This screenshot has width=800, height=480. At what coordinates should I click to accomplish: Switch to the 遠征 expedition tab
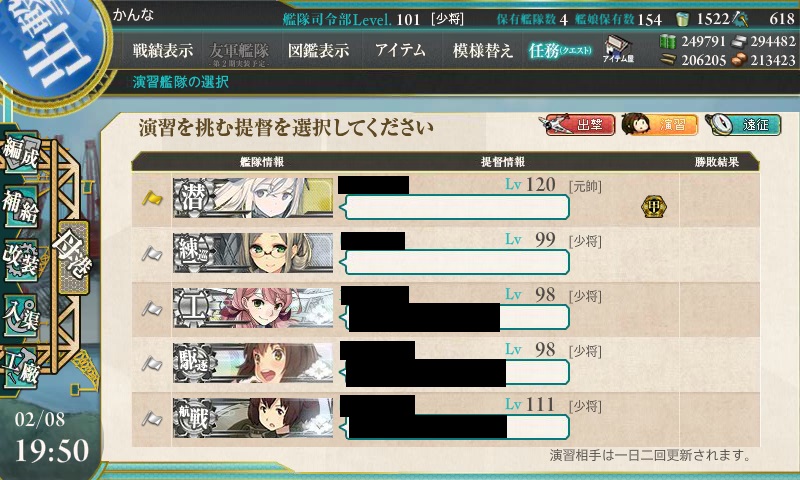pyautogui.click(x=744, y=124)
